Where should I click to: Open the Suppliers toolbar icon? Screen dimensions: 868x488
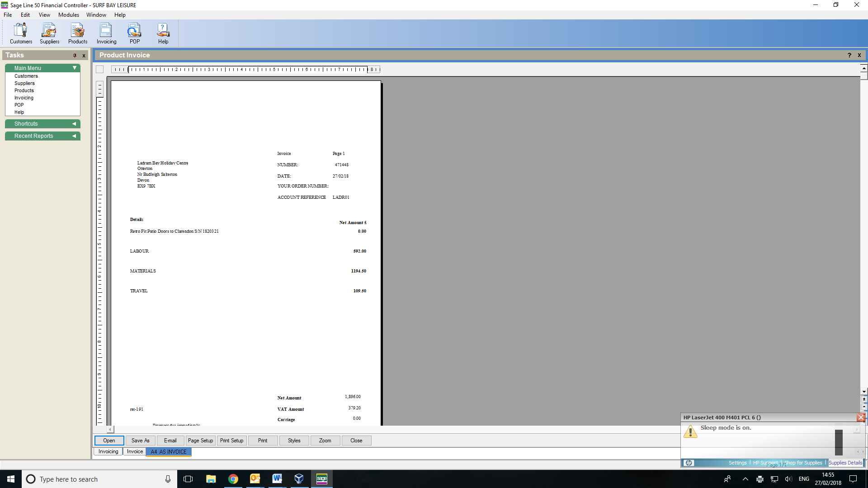[x=49, y=33]
